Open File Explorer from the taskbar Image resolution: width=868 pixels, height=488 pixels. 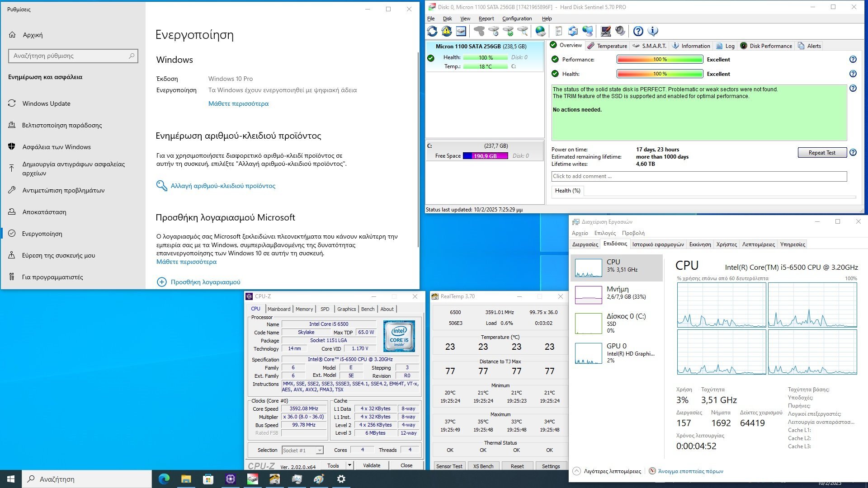tap(186, 479)
